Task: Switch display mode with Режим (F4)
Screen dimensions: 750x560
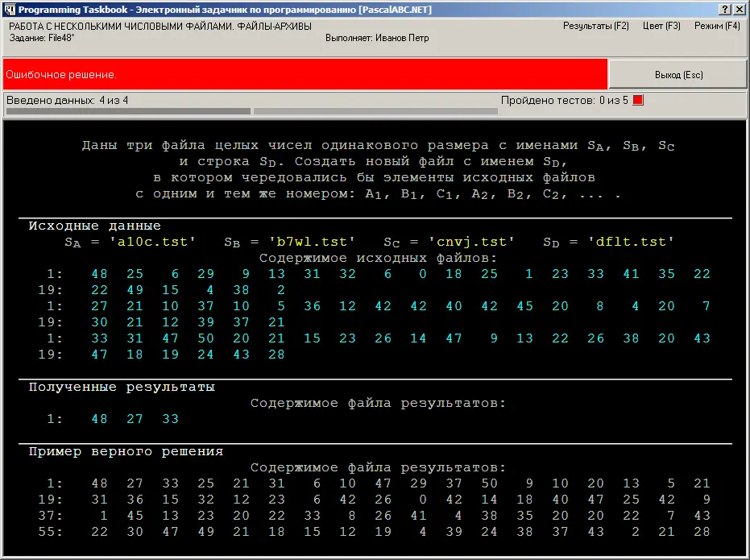Action: coord(717,26)
